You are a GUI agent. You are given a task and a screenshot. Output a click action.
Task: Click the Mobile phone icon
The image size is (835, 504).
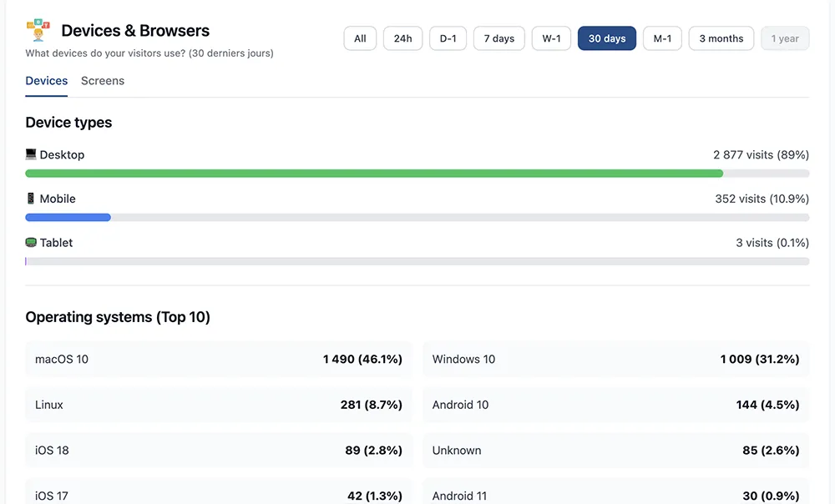click(31, 199)
